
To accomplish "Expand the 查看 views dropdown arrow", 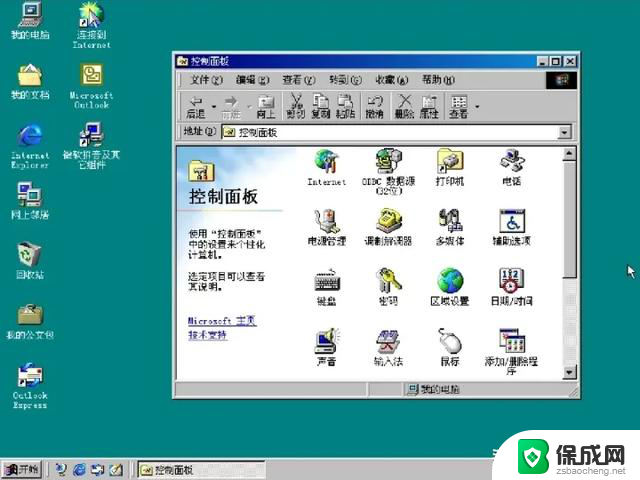I will [x=477, y=107].
